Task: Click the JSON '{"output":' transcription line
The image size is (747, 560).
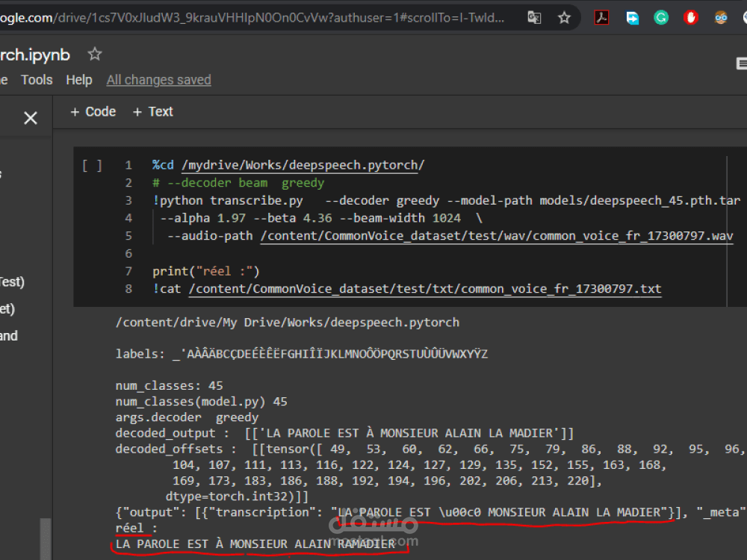Action: coord(430,512)
